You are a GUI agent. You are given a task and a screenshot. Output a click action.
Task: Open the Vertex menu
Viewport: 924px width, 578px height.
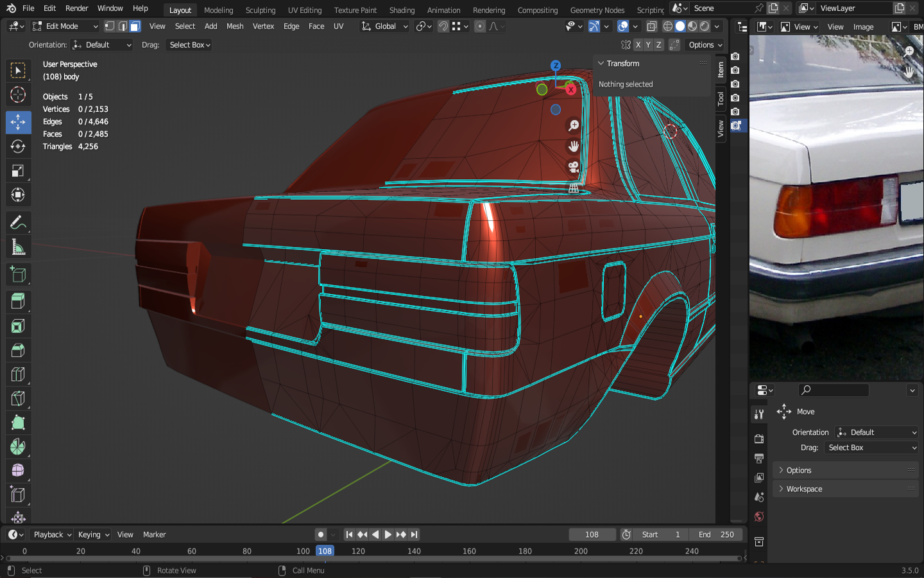click(x=263, y=26)
